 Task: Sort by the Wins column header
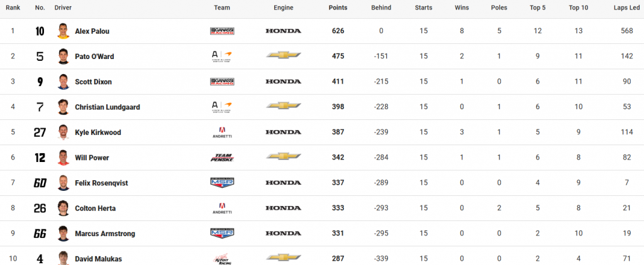coord(462,8)
